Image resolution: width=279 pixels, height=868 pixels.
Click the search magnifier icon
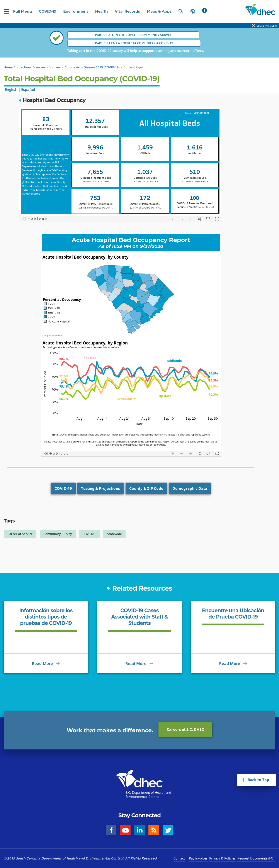click(x=181, y=12)
